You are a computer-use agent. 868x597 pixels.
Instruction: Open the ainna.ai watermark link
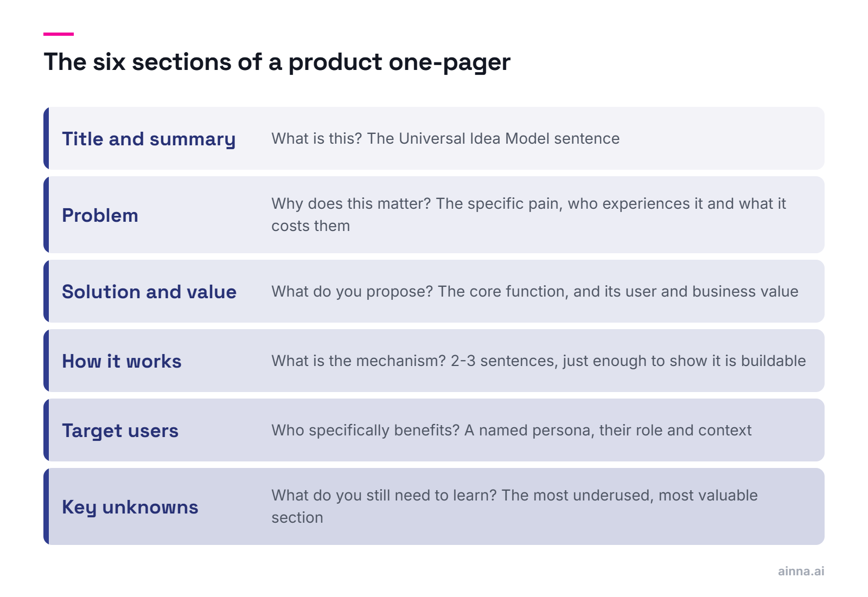point(801,571)
